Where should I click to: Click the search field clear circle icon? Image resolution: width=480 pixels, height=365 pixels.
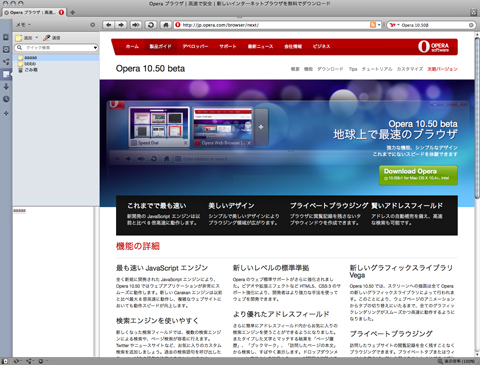[x=471, y=25]
